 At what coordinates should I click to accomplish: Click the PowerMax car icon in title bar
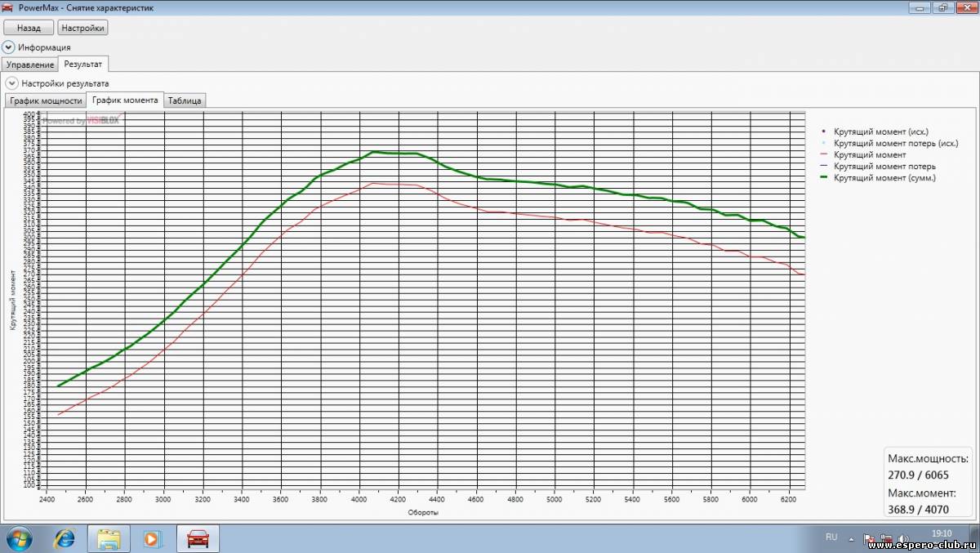tap(9, 7)
